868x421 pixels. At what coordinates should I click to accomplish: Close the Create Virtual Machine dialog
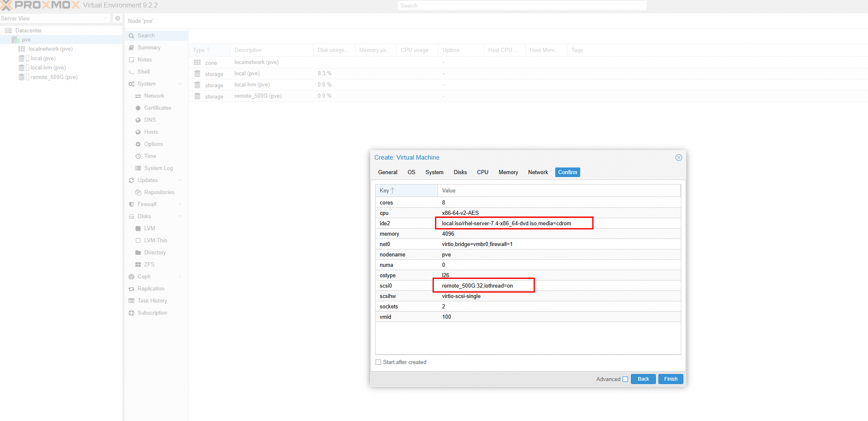(678, 158)
